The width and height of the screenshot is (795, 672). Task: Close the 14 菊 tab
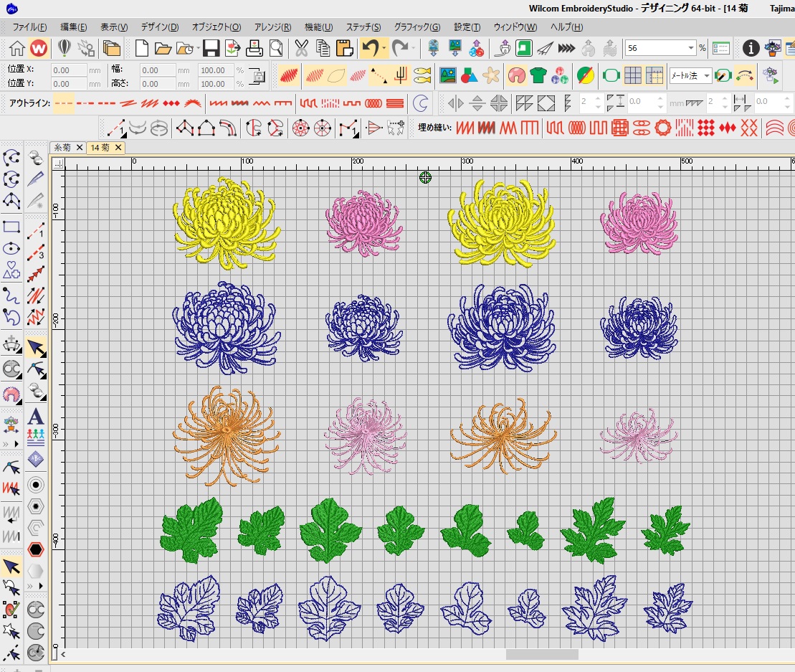[118, 147]
